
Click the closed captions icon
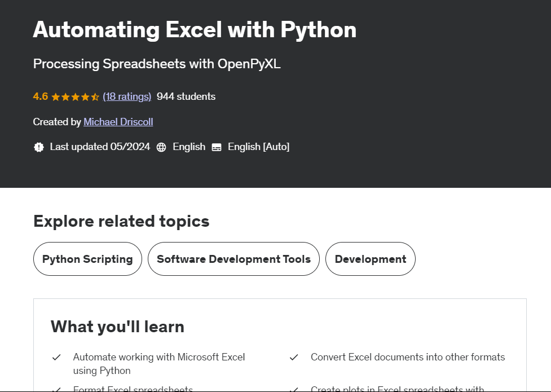point(217,147)
